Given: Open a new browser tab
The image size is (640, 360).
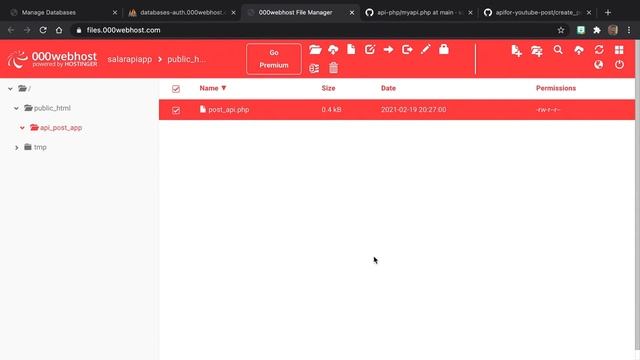Looking at the screenshot, I should (x=608, y=13).
